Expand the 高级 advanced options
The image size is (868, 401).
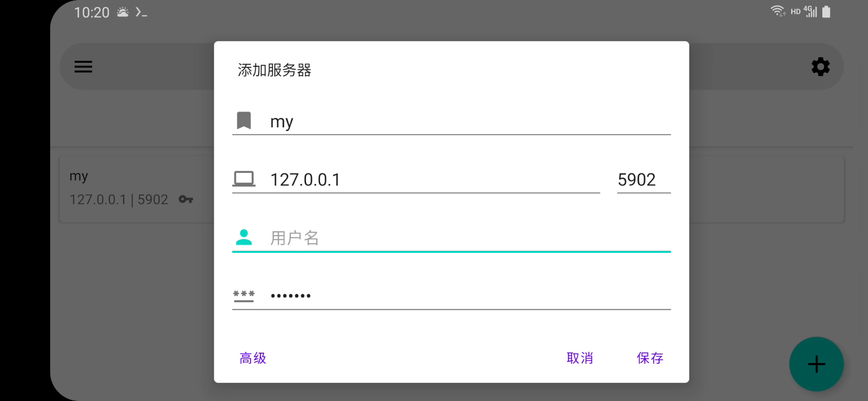pyautogui.click(x=253, y=358)
